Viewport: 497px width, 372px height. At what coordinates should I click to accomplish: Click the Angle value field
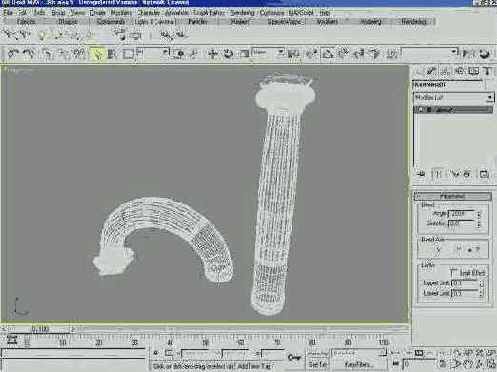click(461, 214)
